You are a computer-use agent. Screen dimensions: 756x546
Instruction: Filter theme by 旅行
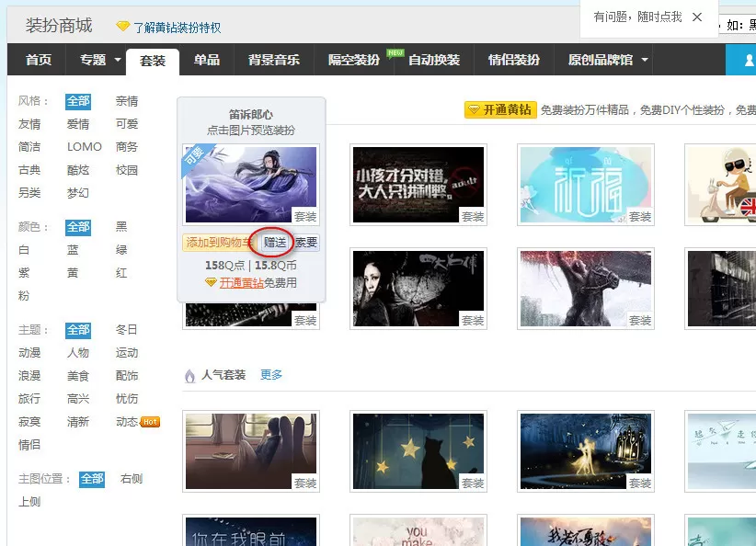pyautogui.click(x=29, y=399)
